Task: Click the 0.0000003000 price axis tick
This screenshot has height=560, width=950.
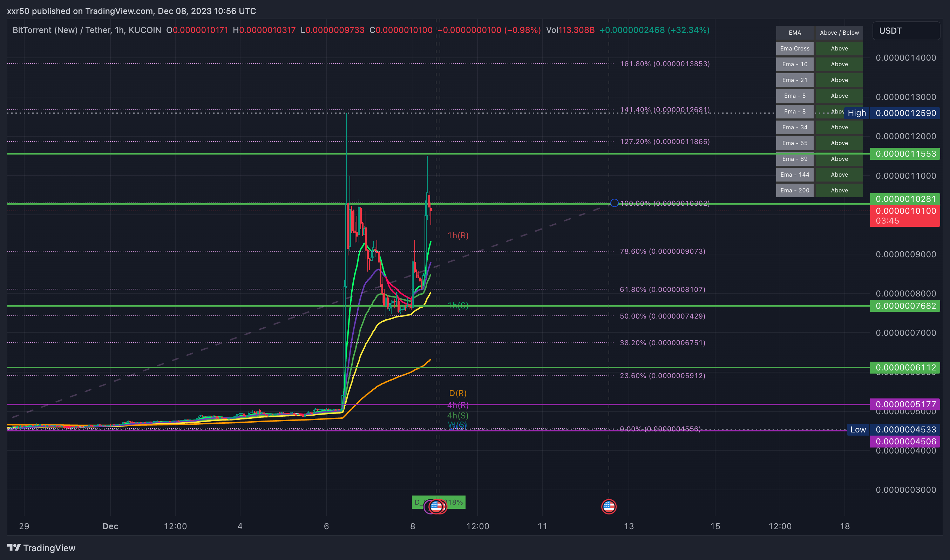Action: [906, 490]
